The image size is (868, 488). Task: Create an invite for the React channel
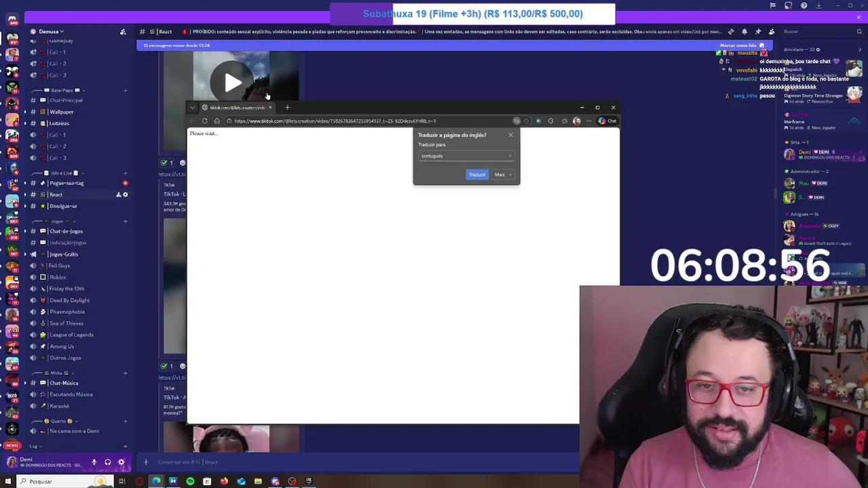coord(118,195)
